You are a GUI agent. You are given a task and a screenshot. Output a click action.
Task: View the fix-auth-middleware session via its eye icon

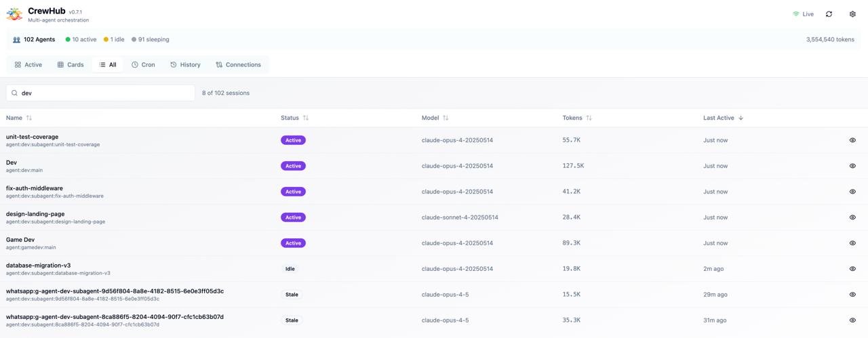tap(852, 192)
